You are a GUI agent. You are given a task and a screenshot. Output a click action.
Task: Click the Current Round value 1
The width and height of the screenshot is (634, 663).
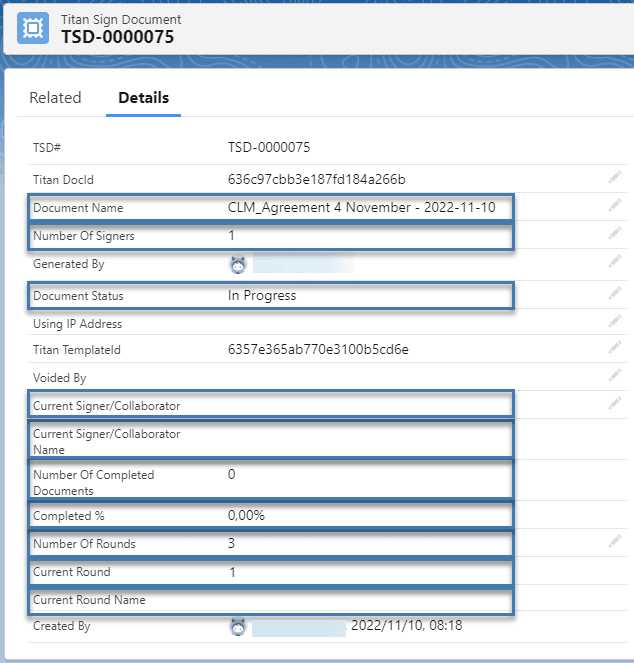[232, 572]
